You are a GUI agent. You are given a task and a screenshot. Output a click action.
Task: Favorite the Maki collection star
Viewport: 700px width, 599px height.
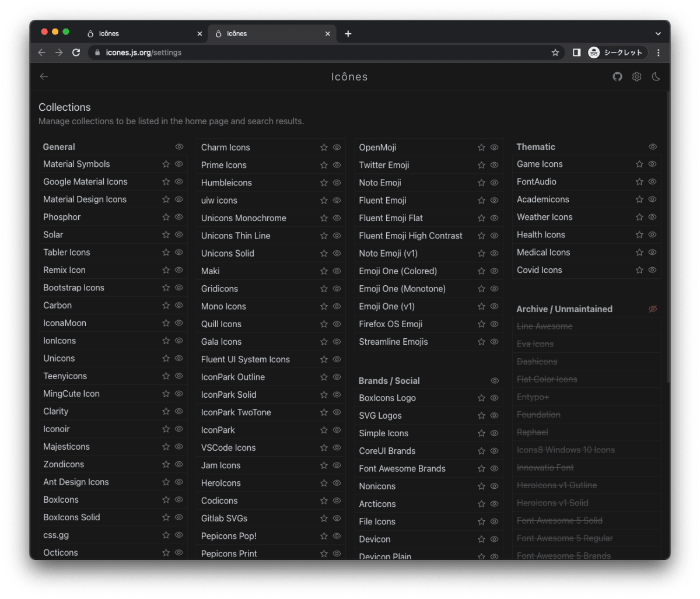pyautogui.click(x=324, y=271)
